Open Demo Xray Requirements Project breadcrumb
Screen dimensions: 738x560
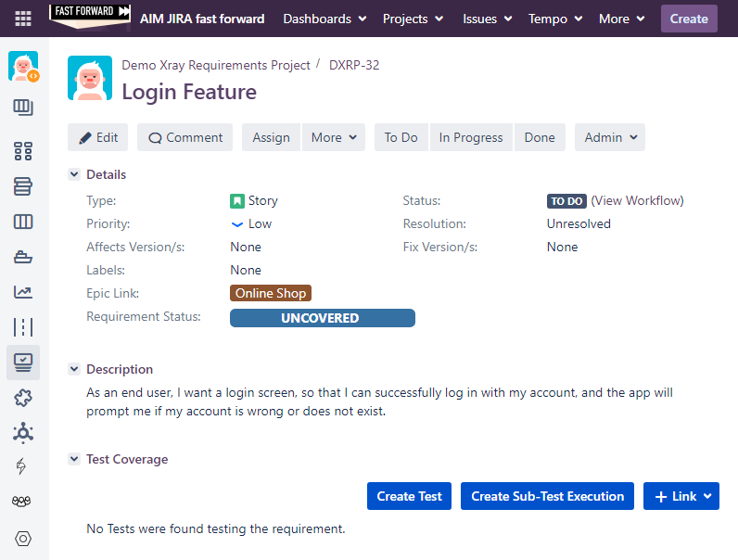coord(216,65)
